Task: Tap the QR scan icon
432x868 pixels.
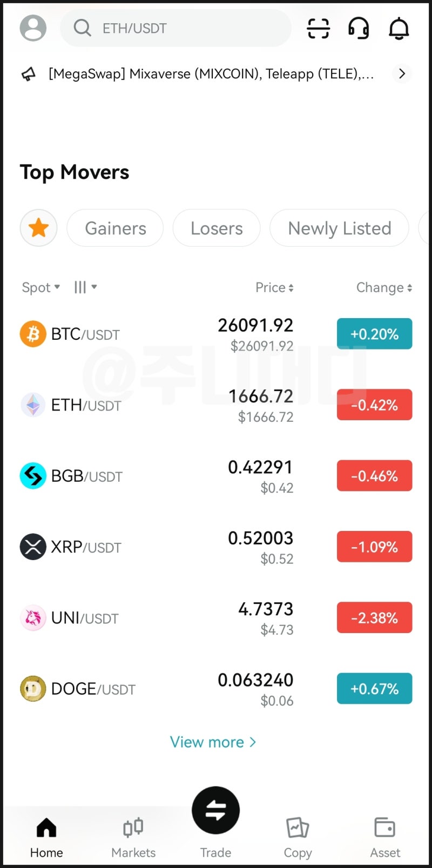Action: tap(318, 28)
